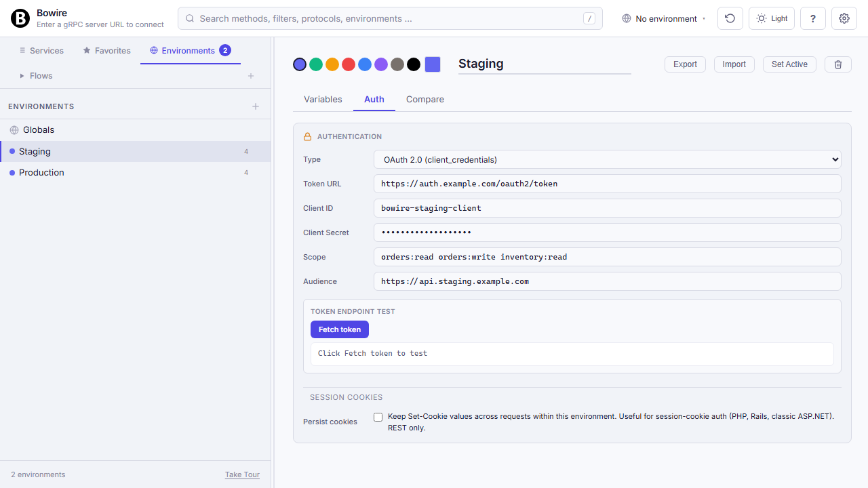
Task: Click the Client ID field
Action: tap(608, 208)
